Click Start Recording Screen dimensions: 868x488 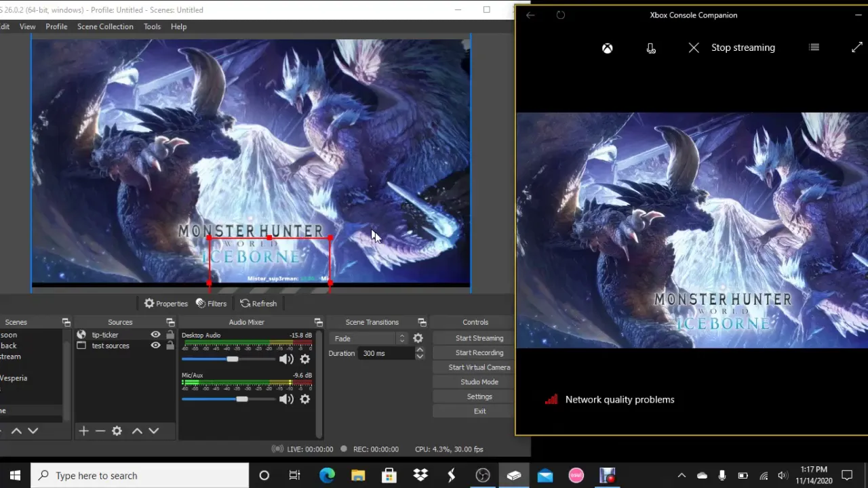(x=479, y=353)
